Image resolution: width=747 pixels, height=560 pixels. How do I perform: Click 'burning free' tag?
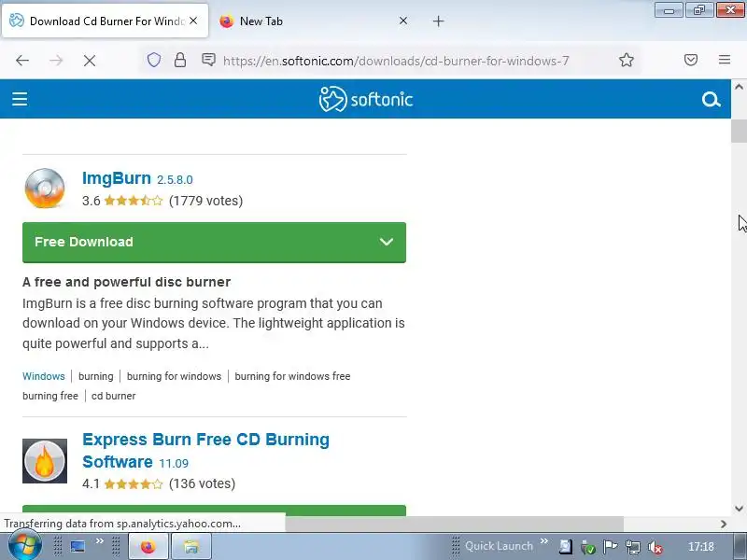click(50, 396)
